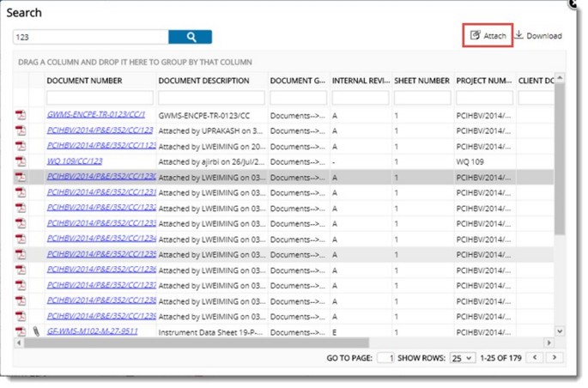This screenshot has height=388, width=588.
Task: Sort by Document Description column header
Action: (203, 81)
